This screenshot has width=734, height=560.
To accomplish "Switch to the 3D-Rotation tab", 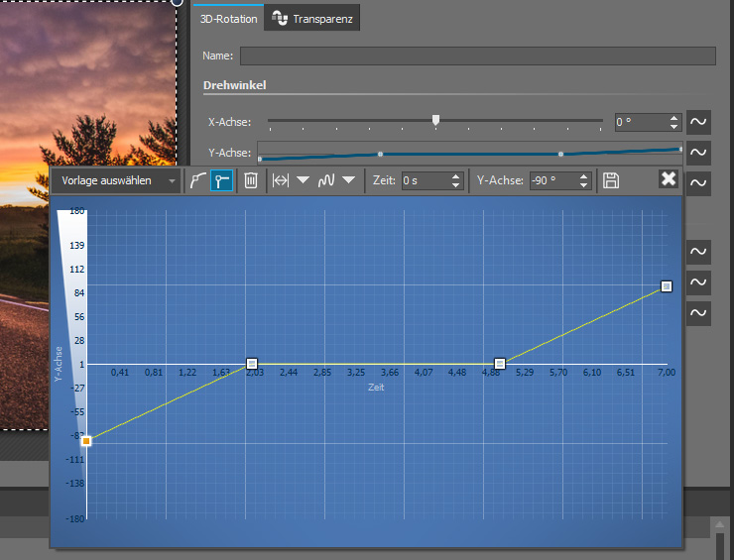I will [228, 18].
